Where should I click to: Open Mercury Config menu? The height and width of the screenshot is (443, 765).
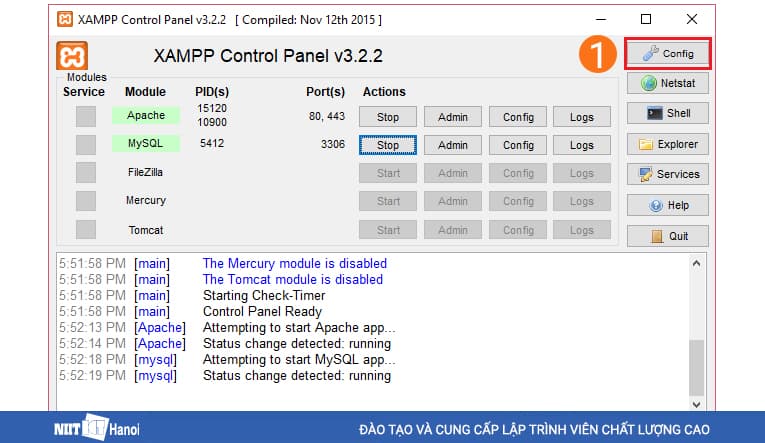(x=518, y=201)
